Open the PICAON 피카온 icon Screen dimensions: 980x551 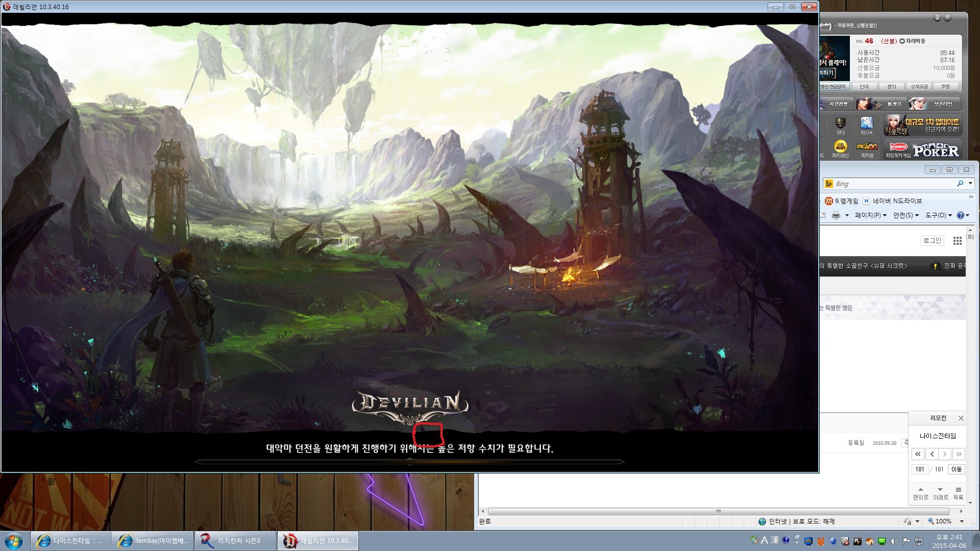click(x=867, y=148)
